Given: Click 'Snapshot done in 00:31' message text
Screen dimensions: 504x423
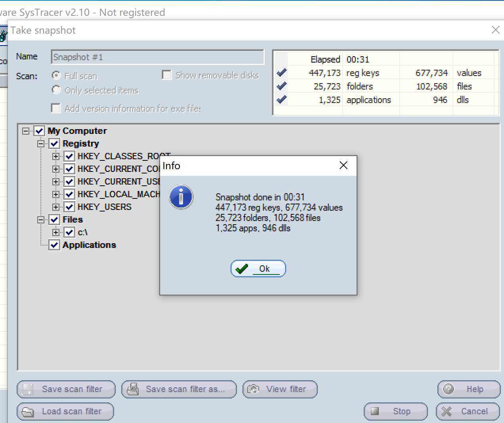Looking at the screenshot, I should point(260,197).
